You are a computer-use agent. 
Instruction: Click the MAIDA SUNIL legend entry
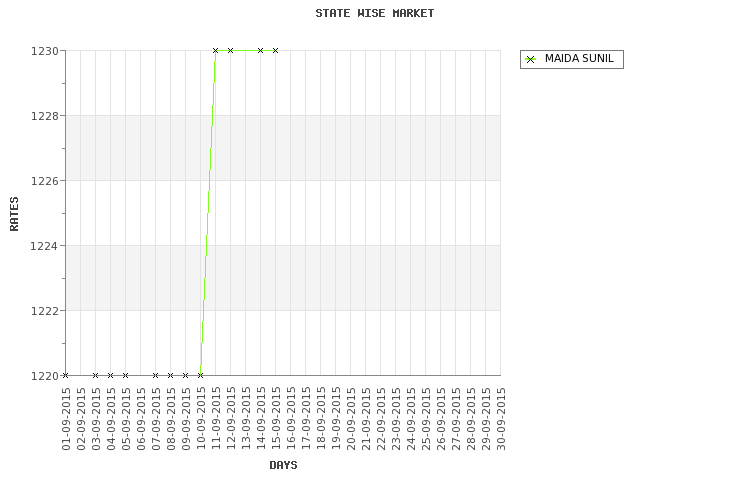pos(572,59)
